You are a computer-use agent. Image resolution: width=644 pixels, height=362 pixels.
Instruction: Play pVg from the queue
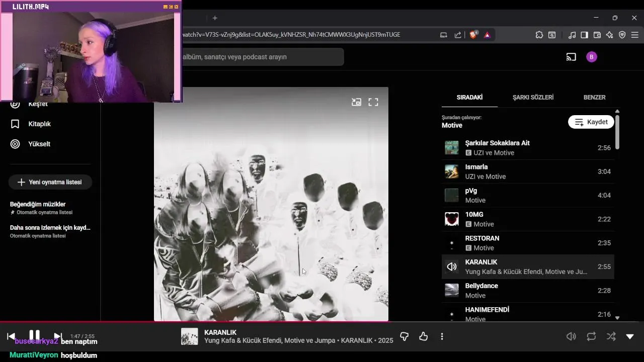(x=528, y=195)
